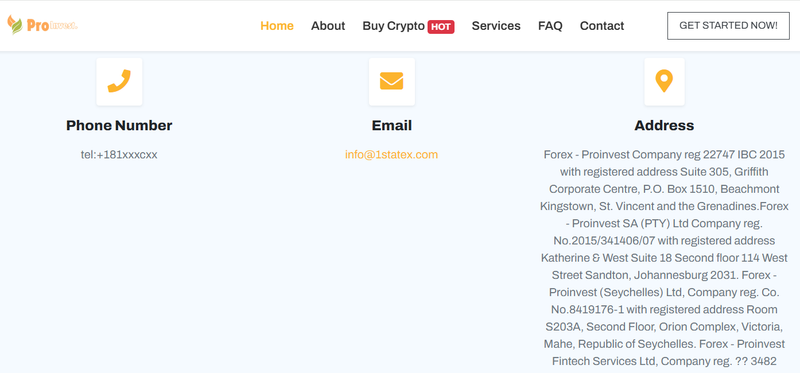800x373 pixels.
Task: Click text 'S203A, Second Floor, Orion Complex, Victoria,'
Action: click(x=664, y=327)
